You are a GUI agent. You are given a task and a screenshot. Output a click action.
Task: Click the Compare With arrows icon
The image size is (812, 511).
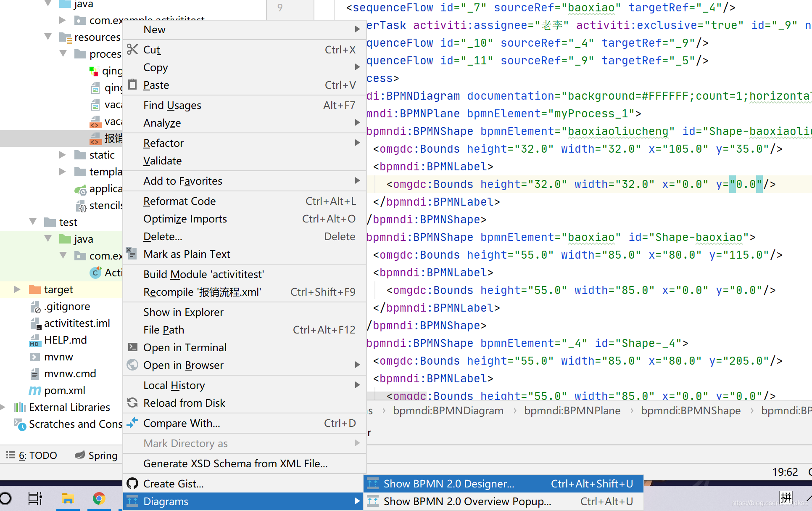pos(132,423)
